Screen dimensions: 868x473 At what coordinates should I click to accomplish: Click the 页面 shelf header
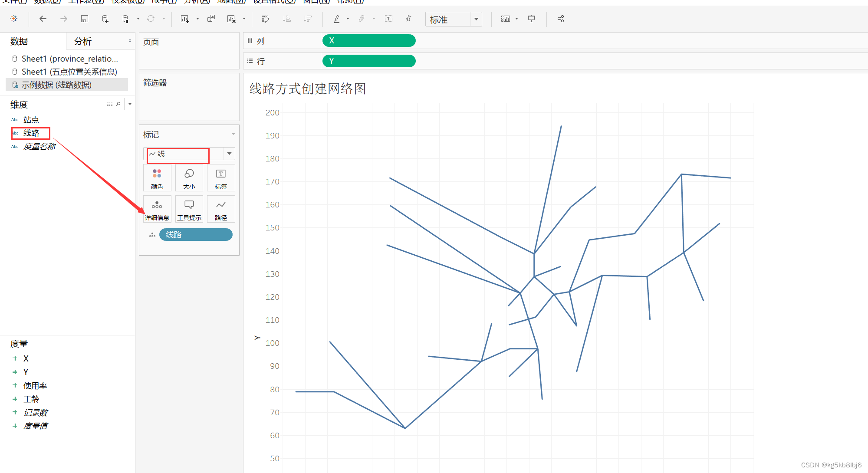[x=151, y=42]
